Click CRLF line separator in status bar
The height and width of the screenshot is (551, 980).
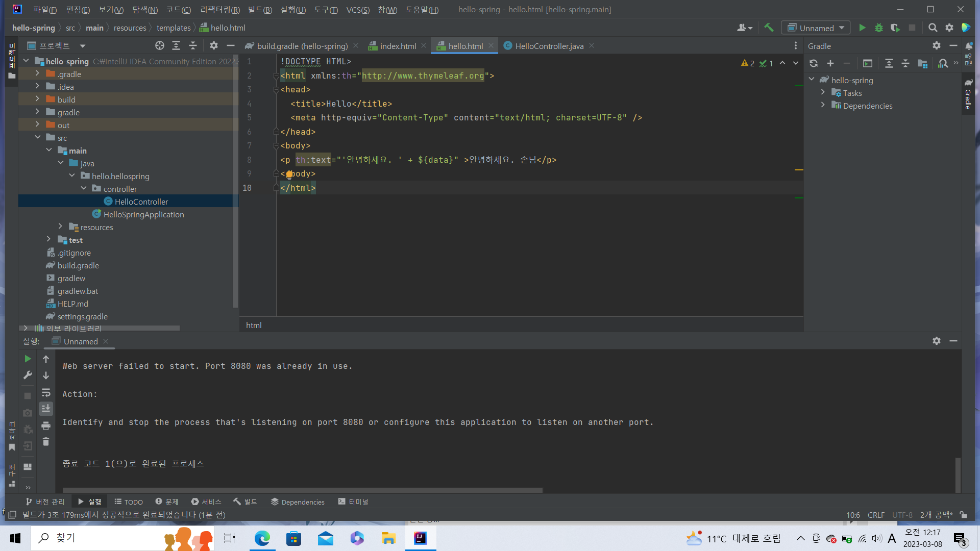876,515
